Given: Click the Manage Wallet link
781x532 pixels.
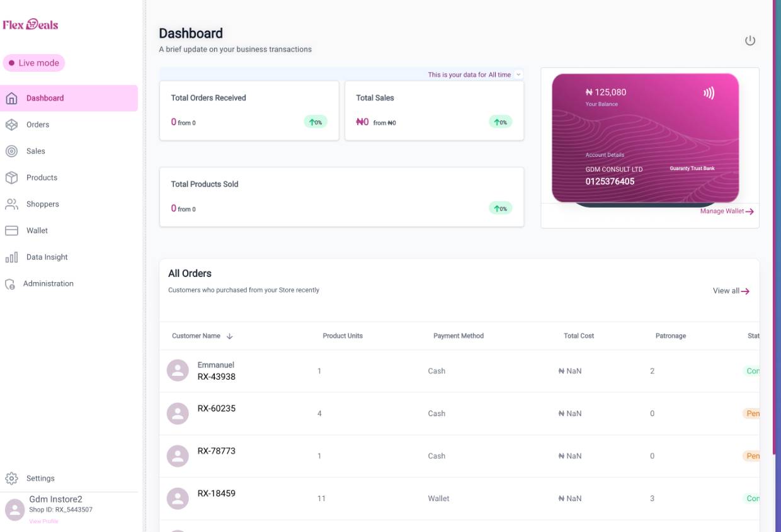Looking at the screenshot, I should click(727, 212).
